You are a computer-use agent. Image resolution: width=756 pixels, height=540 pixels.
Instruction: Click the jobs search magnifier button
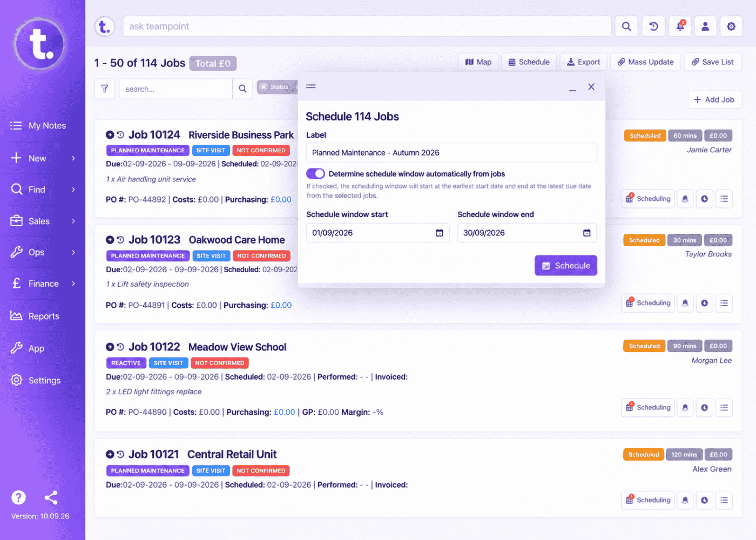click(243, 89)
